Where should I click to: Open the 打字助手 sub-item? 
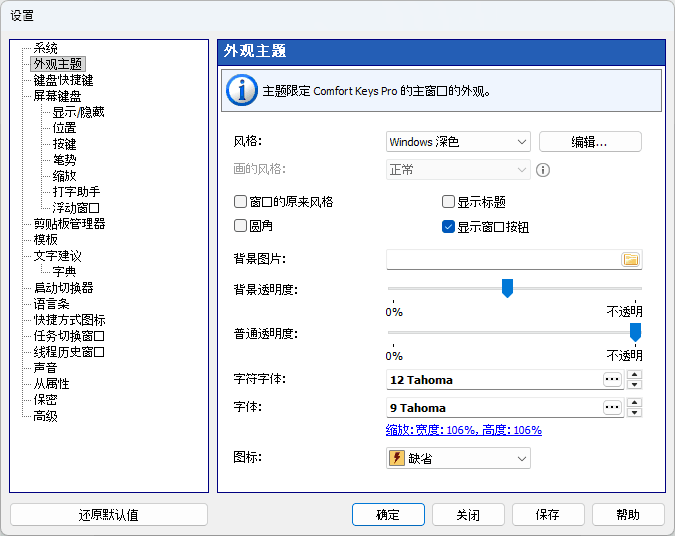(x=76, y=192)
